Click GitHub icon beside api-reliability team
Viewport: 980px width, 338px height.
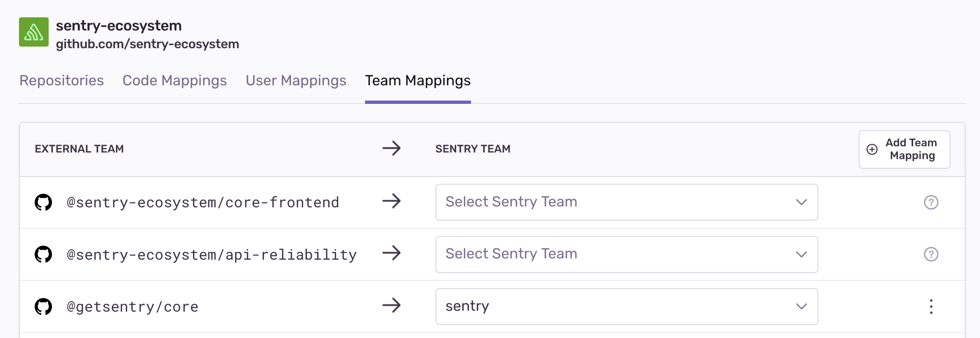[43, 254]
